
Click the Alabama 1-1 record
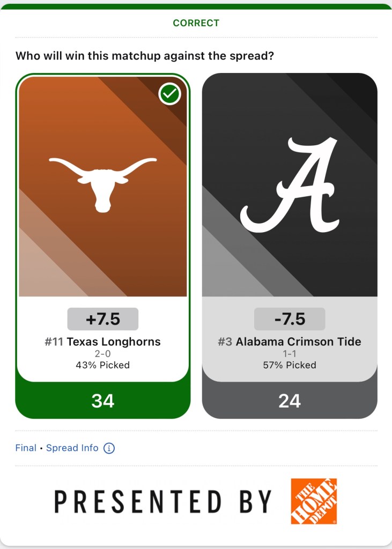point(290,354)
